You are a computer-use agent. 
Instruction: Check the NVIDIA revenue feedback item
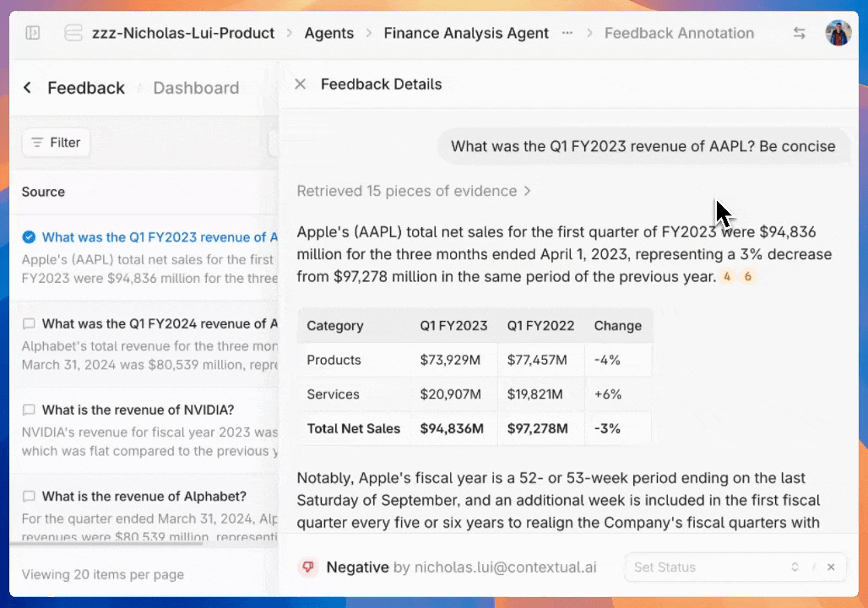pos(29,410)
